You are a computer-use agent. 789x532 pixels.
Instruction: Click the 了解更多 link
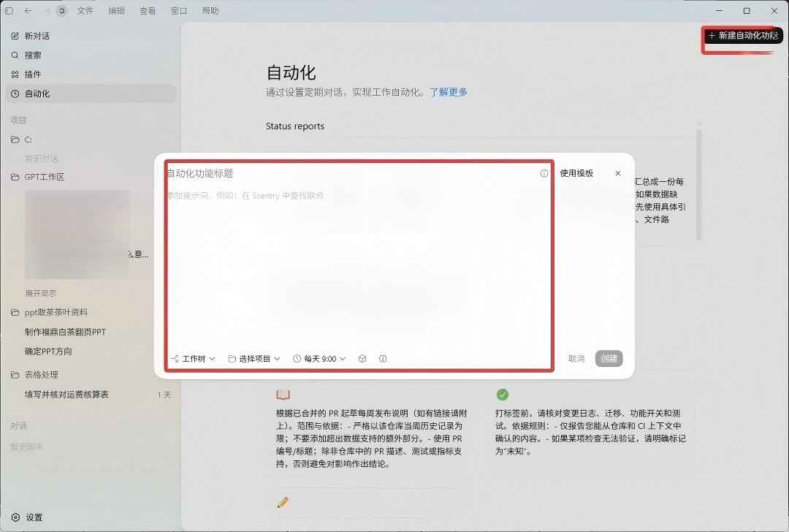[x=449, y=92]
